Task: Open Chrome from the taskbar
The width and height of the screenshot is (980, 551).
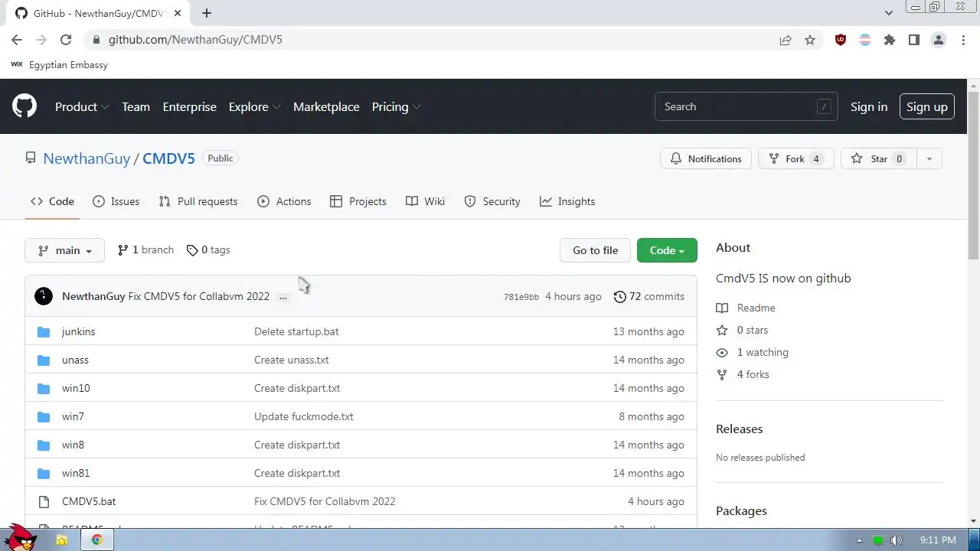Action: (x=97, y=540)
